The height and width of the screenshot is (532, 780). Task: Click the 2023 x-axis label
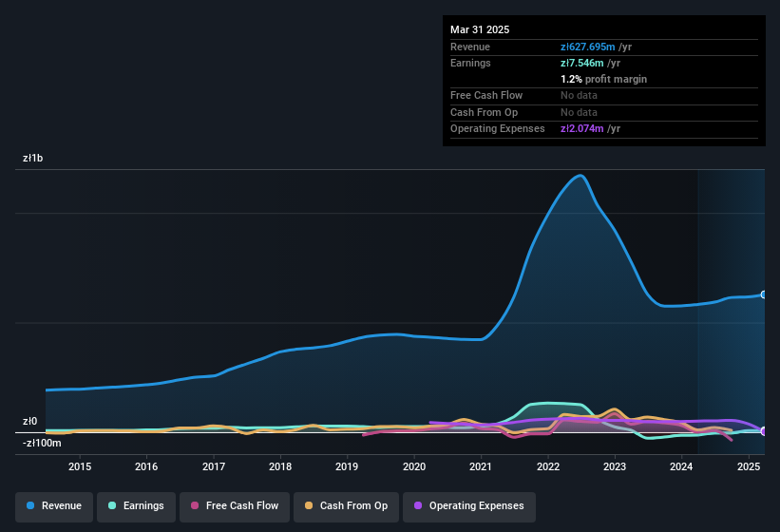[x=615, y=466]
